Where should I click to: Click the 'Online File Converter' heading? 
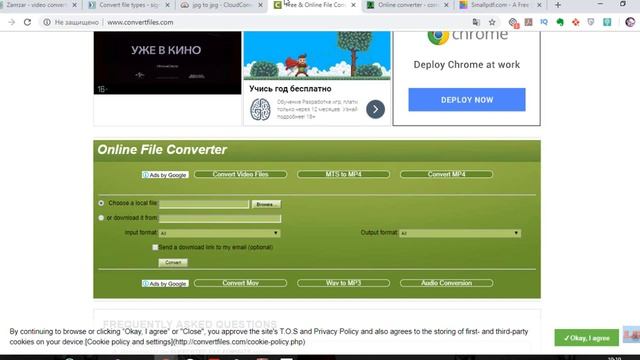tap(162, 150)
